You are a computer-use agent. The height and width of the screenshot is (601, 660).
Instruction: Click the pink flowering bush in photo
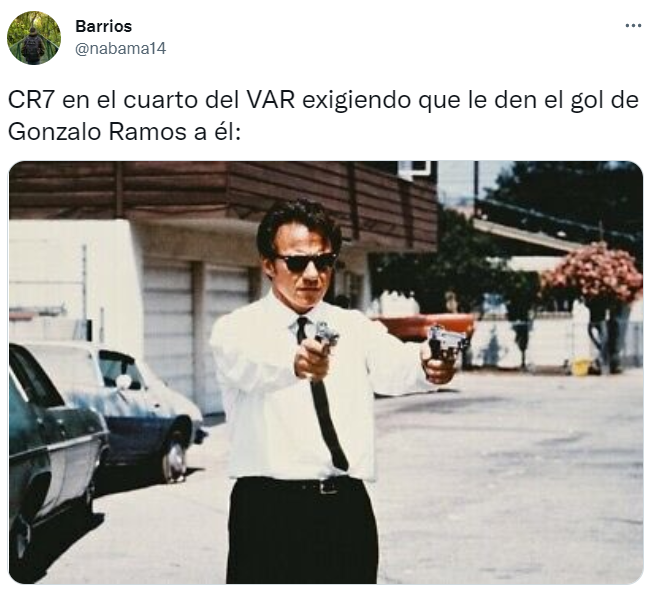pos(593,272)
